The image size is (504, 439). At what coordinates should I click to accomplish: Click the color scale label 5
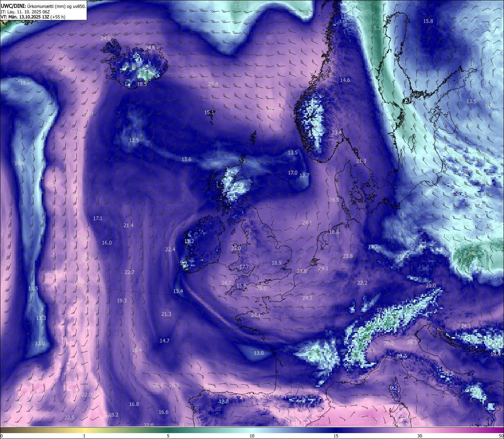click(168, 436)
